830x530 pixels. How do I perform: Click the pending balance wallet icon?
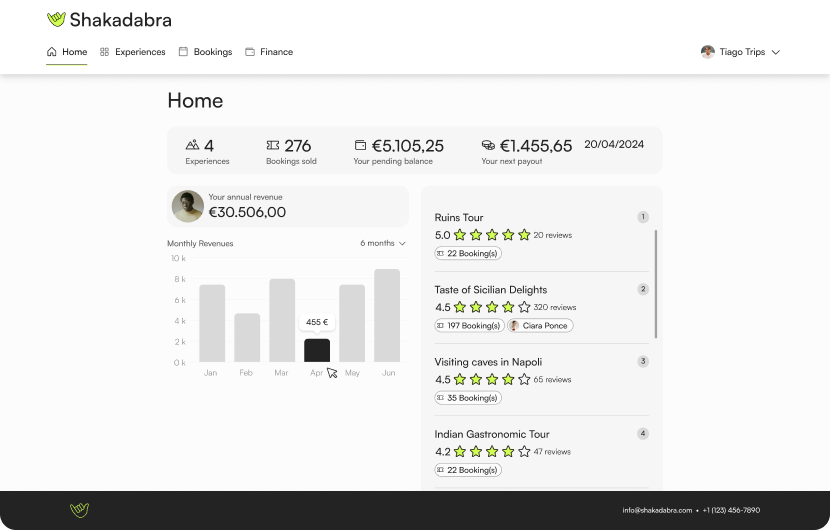click(x=360, y=146)
